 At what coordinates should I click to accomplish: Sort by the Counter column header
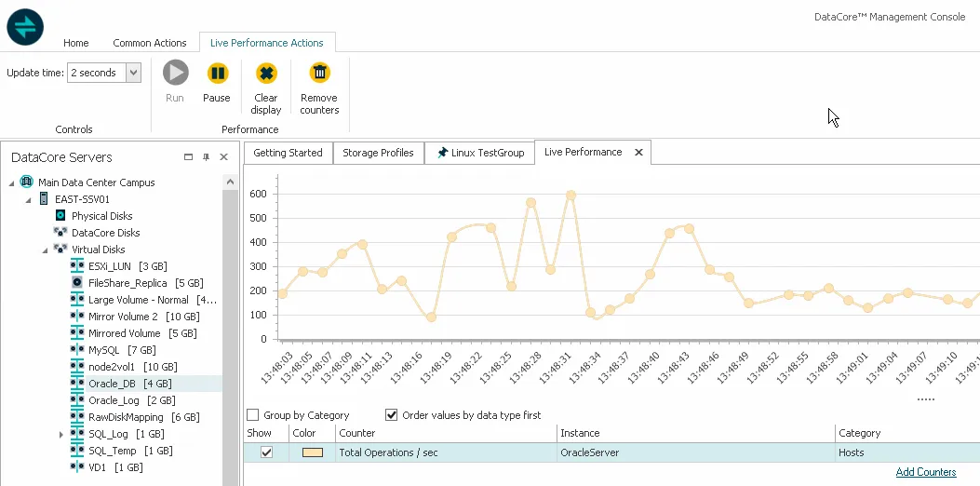coord(446,433)
